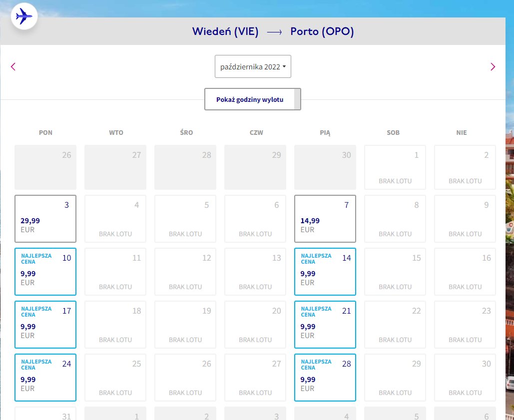
Task: Click the NIE weekday header
Action: [462, 133]
